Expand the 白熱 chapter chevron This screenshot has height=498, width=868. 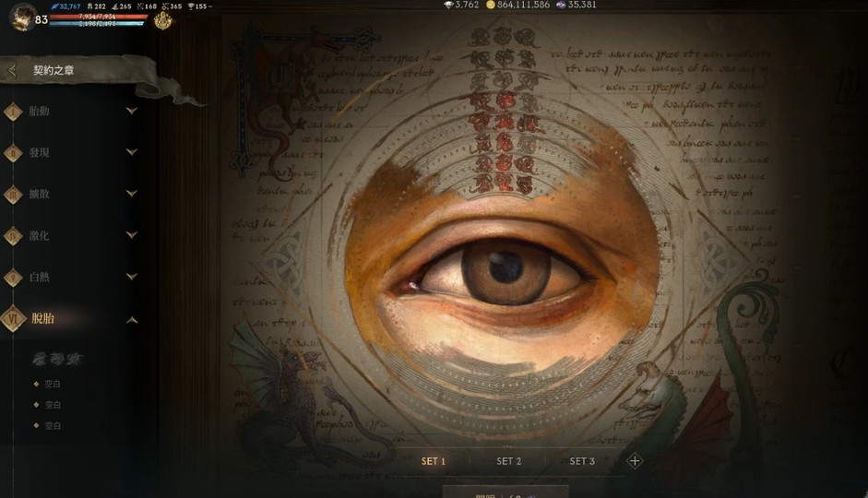tap(132, 277)
